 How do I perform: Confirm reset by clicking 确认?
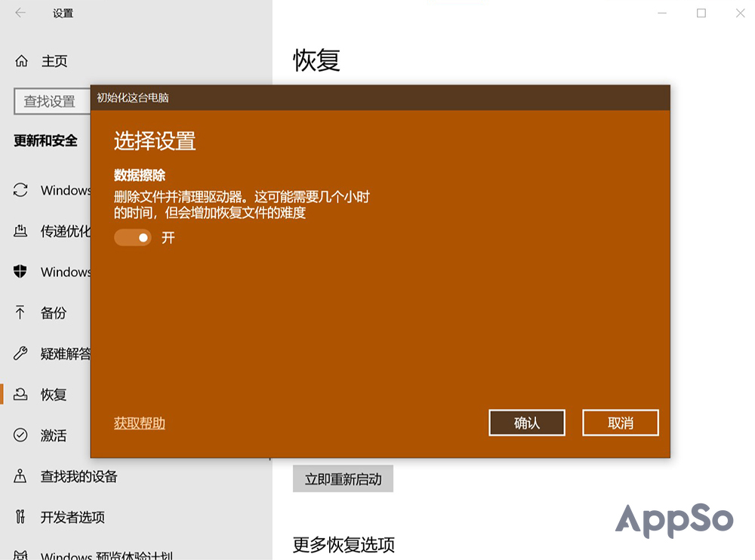tap(526, 423)
